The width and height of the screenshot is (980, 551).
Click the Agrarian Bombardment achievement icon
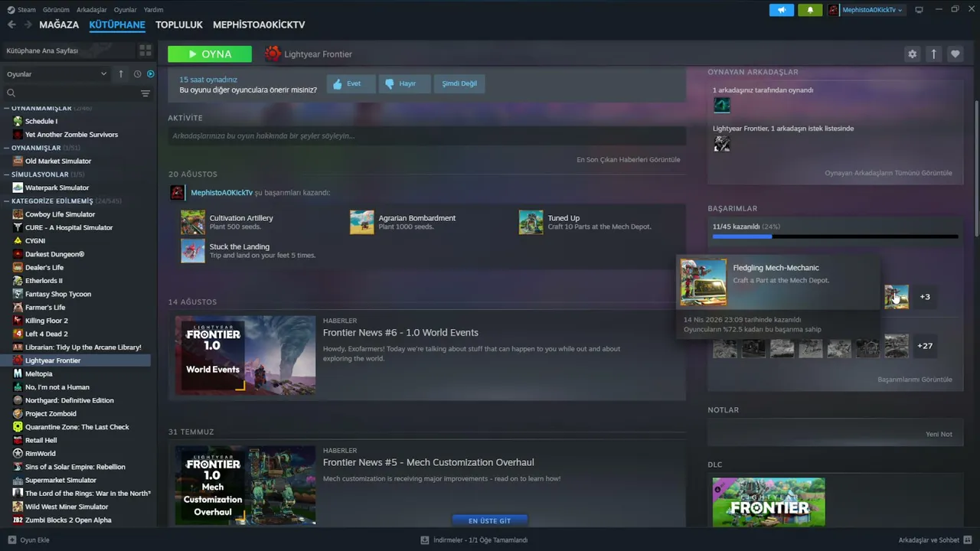tap(362, 222)
